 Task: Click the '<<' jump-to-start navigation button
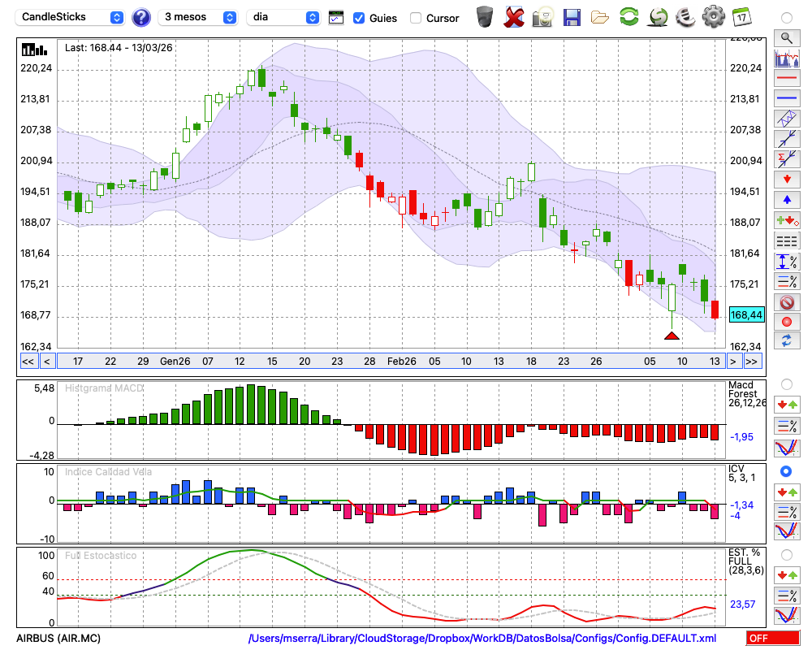pos(27,361)
